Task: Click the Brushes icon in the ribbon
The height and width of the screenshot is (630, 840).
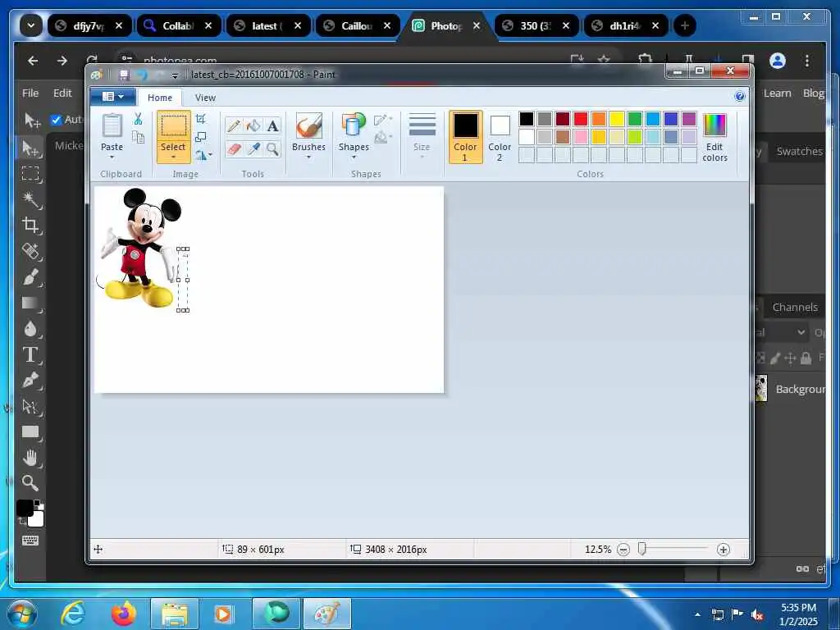Action: (x=309, y=126)
